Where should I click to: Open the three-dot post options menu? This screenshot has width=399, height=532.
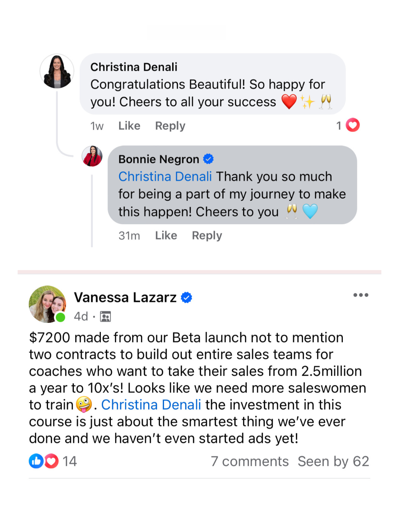(361, 295)
